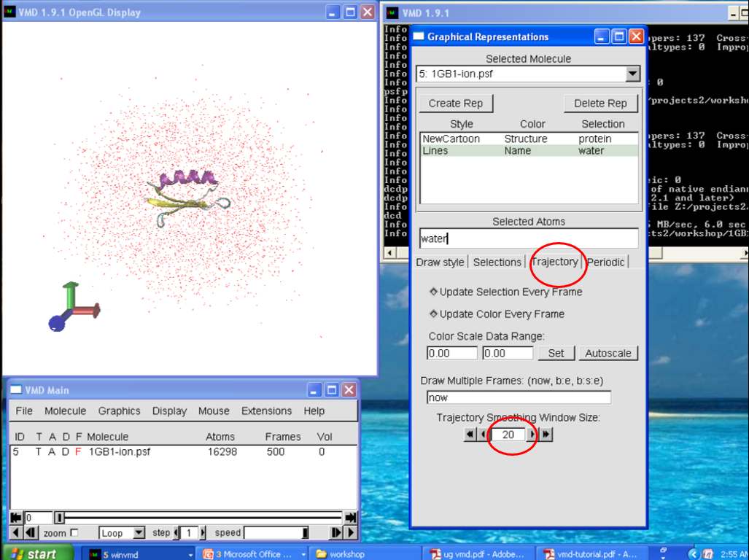749x560 pixels.
Task: Switch to the Trajectory tab
Action: [x=554, y=262]
